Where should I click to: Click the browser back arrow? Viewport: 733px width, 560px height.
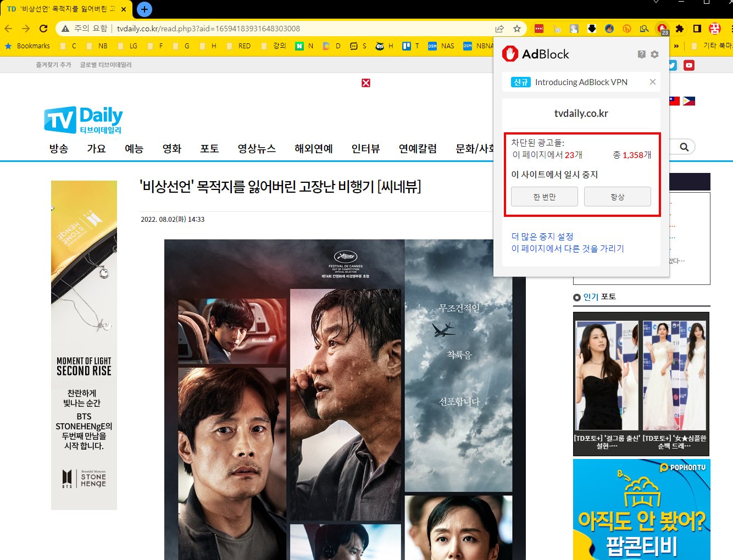coord(8,29)
